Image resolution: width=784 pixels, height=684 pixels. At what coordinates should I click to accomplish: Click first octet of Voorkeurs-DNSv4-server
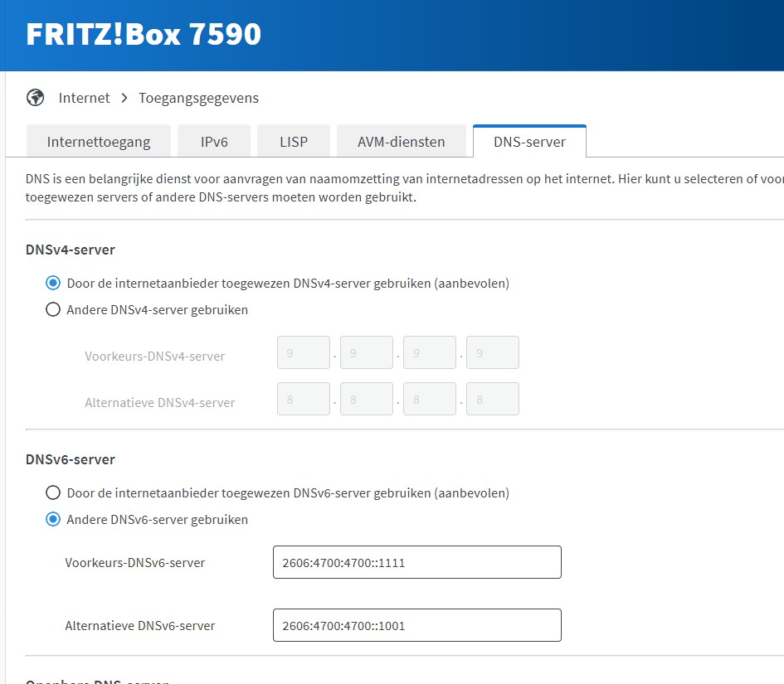point(304,352)
